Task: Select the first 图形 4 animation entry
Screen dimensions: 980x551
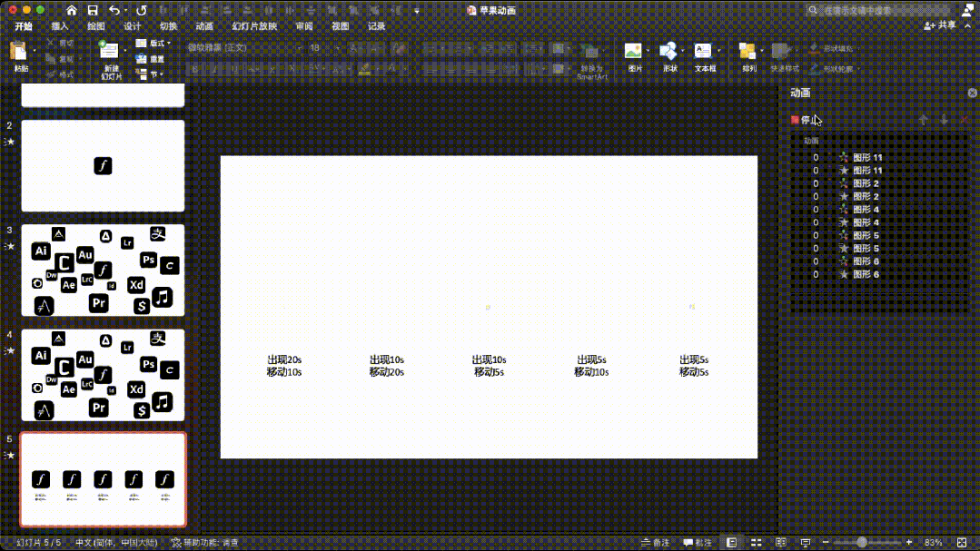Action: pyautogui.click(x=879, y=210)
